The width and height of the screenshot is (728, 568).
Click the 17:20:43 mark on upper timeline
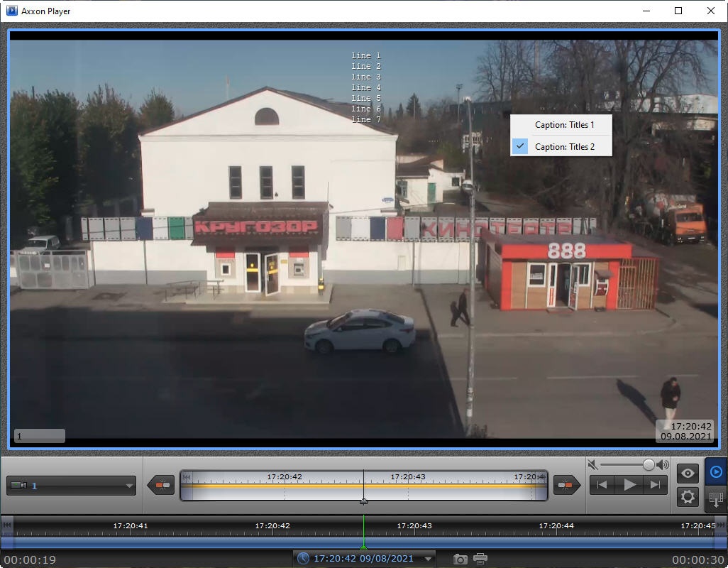point(408,477)
